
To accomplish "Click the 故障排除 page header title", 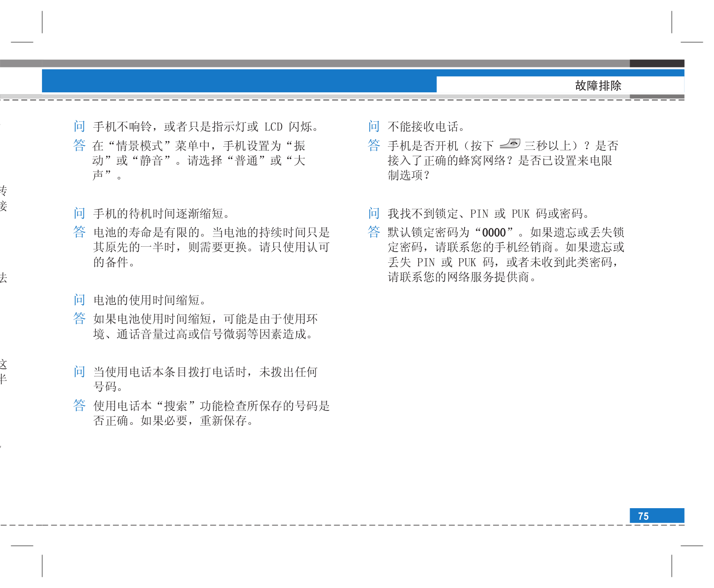I will [x=598, y=86].
